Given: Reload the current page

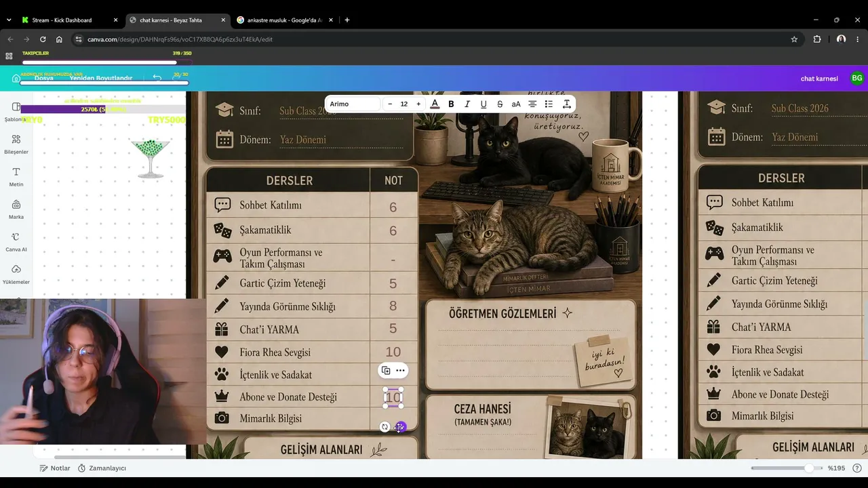Looking at the screenshot, I should (43, 39).
